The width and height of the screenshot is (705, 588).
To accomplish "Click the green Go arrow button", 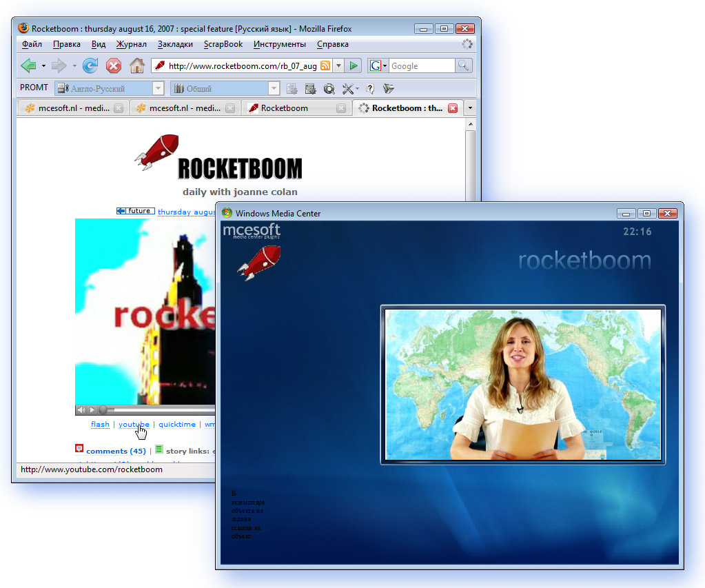I will click(354, 65).
